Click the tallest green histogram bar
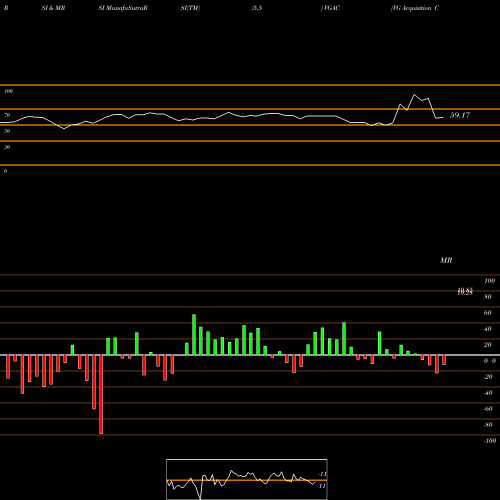Image resolution: width=500 pixels, height=500 pixels. tap(194, 335)
